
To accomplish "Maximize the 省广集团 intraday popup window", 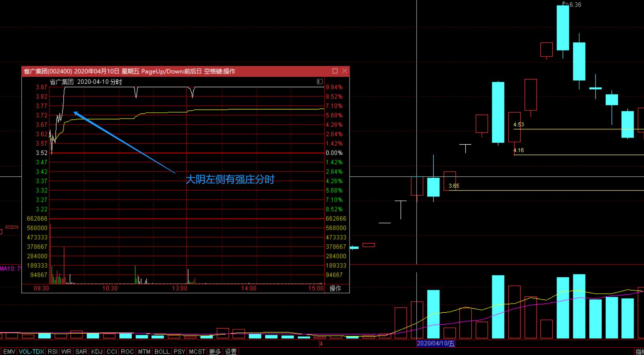I will (335, 71).
